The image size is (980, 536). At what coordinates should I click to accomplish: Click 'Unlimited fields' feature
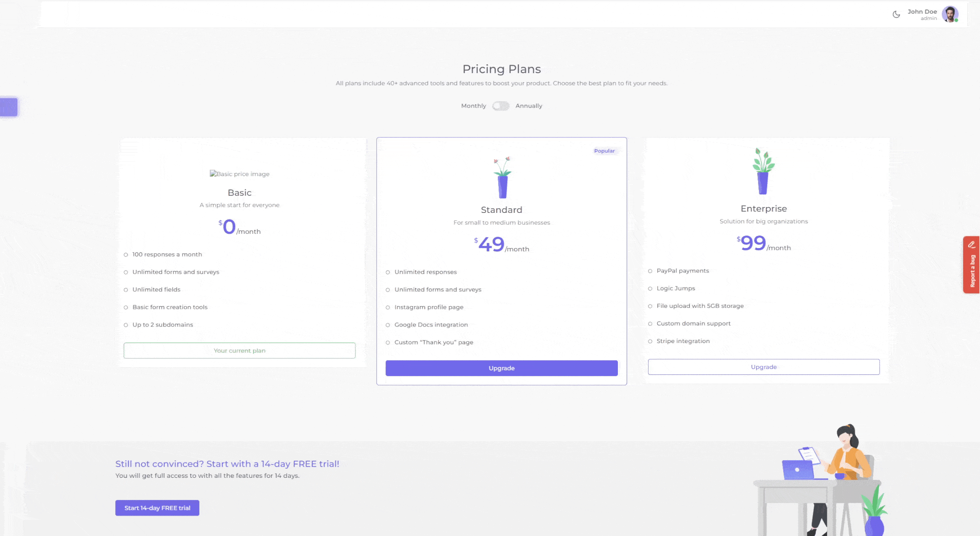(x=156, y=290)
